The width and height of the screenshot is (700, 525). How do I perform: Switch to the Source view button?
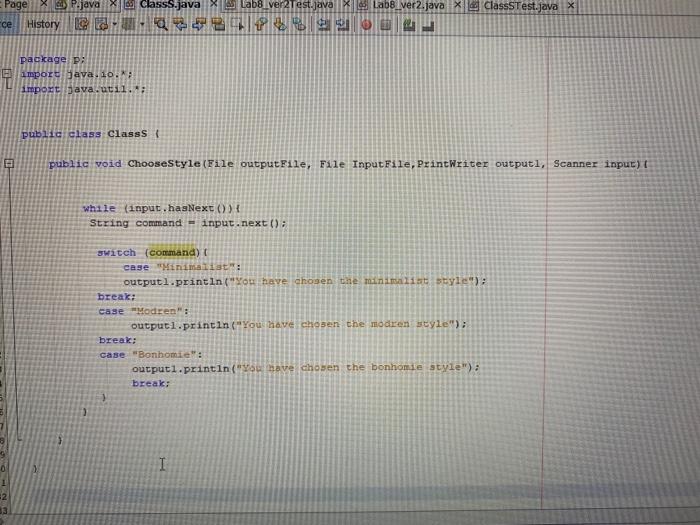coord(8,24)
